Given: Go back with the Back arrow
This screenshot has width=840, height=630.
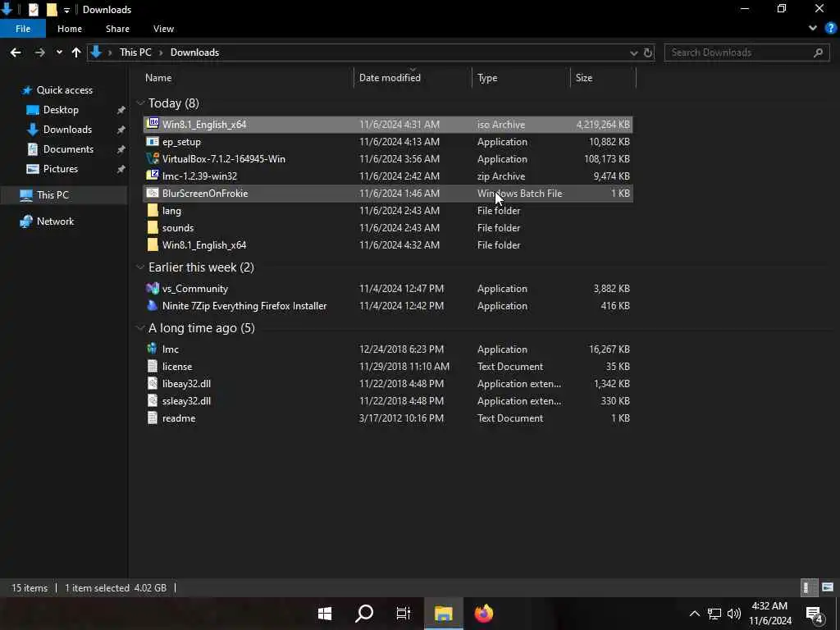Looking at the screenshot, I should 16,52.
